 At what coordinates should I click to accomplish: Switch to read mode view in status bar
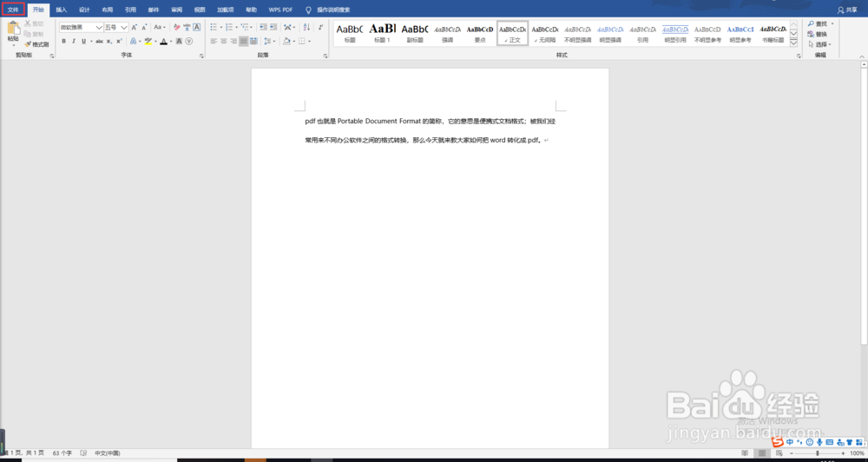[745, 453]
